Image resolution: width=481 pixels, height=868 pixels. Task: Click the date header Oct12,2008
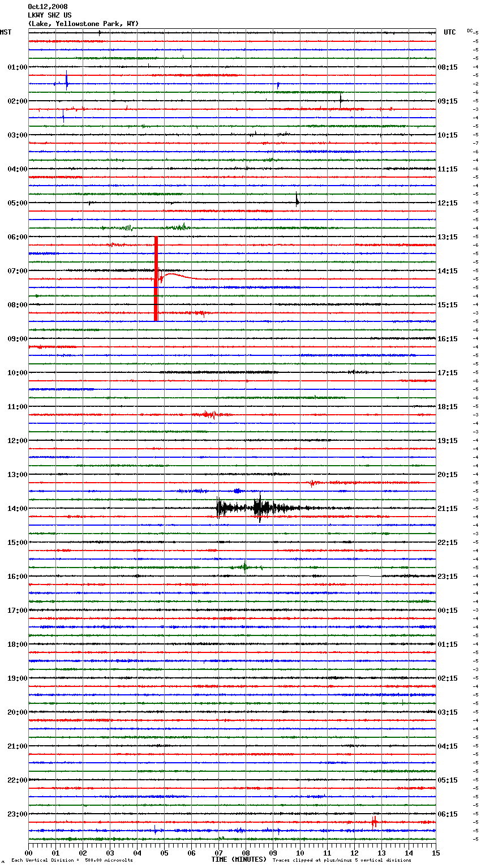point(48,7)
